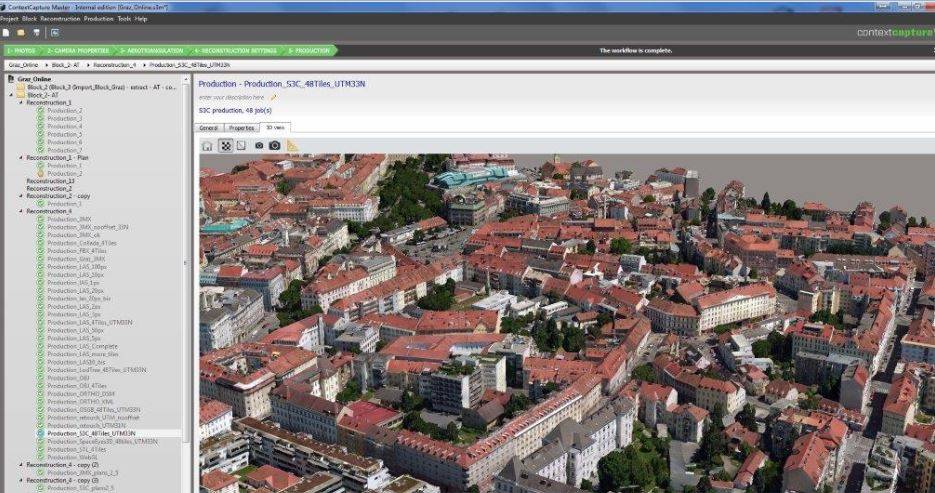Screen dimensions: 935x493
Task: Select Production_3MX_nooffset_33N in the tree
Action: click(x=88, y=227)
